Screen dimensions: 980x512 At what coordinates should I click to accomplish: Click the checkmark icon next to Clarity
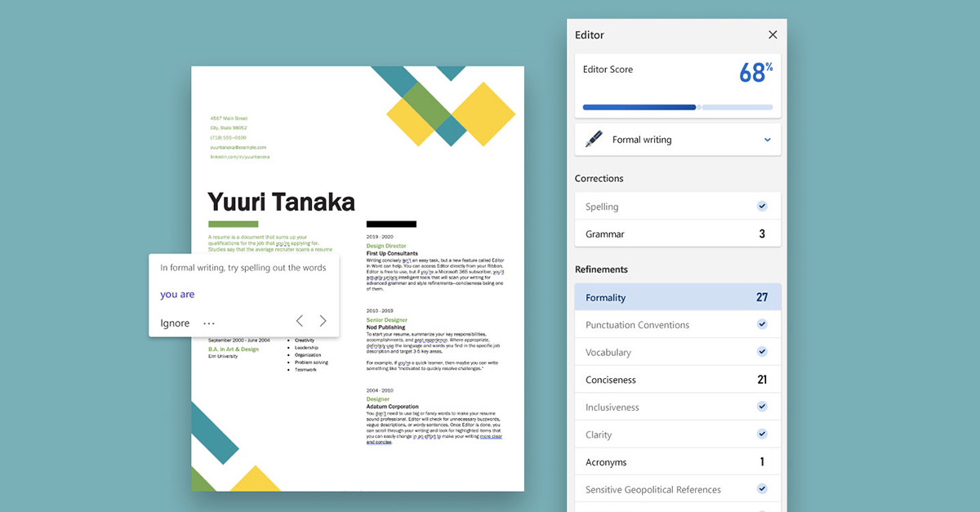pos(762,434)
